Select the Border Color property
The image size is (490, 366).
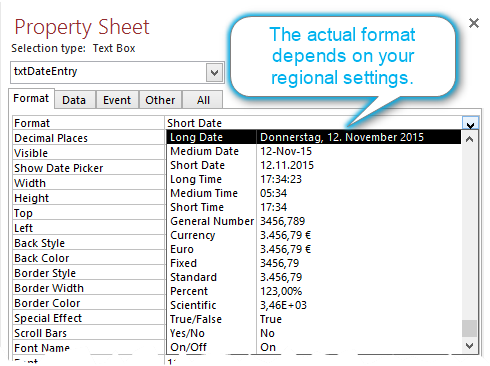pyautogui.click(x=88, y=303)
